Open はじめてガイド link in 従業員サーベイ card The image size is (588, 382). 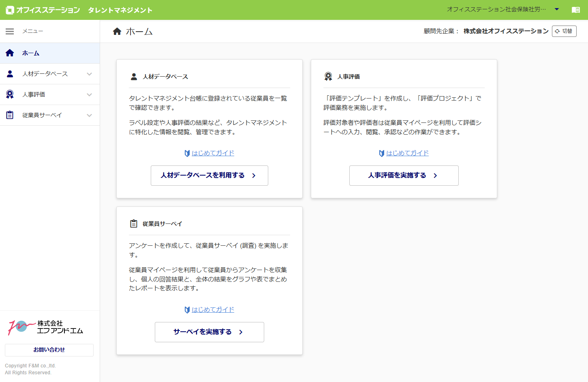coord(213,310)
